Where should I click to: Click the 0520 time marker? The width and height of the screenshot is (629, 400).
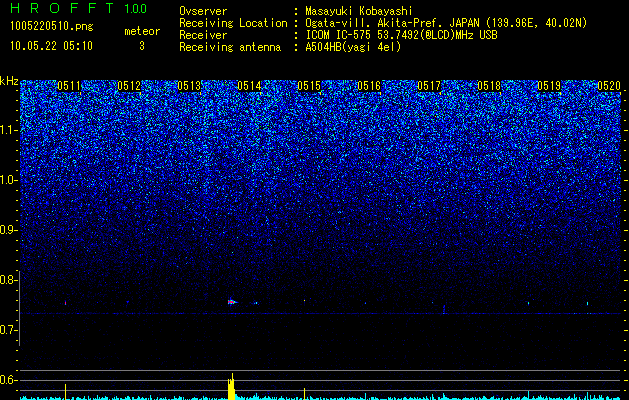click(609, 86)
